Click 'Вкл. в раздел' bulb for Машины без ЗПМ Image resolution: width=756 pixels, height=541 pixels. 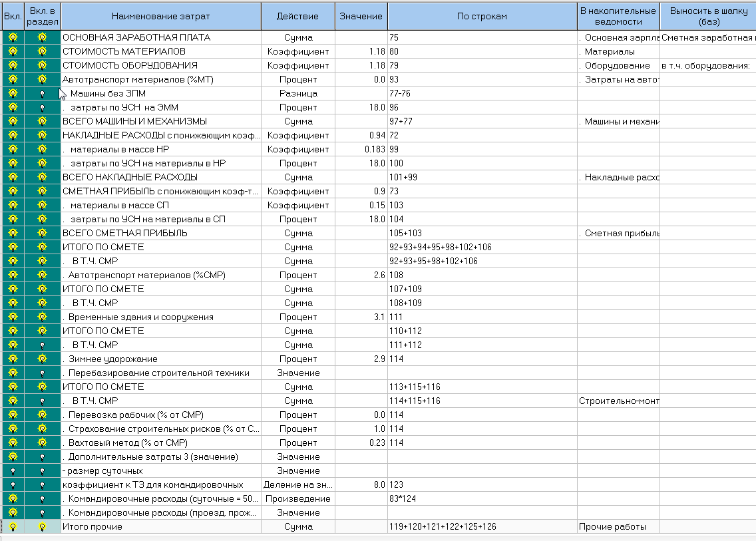point(43,94)
